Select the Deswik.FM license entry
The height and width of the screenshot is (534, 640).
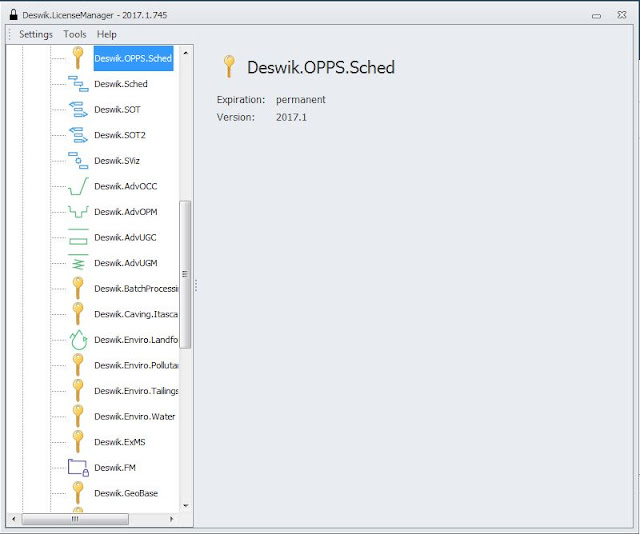[115, 468]
